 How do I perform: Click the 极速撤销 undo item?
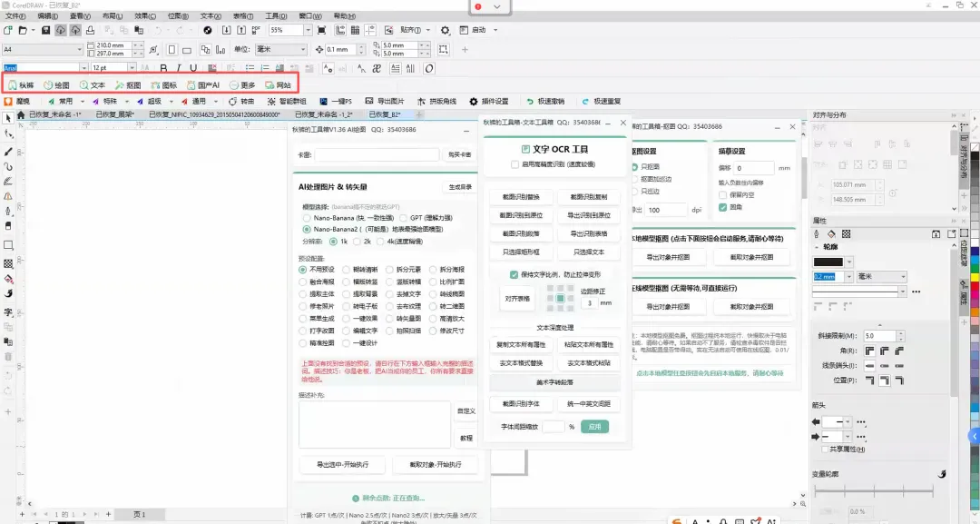click(545, 102)
